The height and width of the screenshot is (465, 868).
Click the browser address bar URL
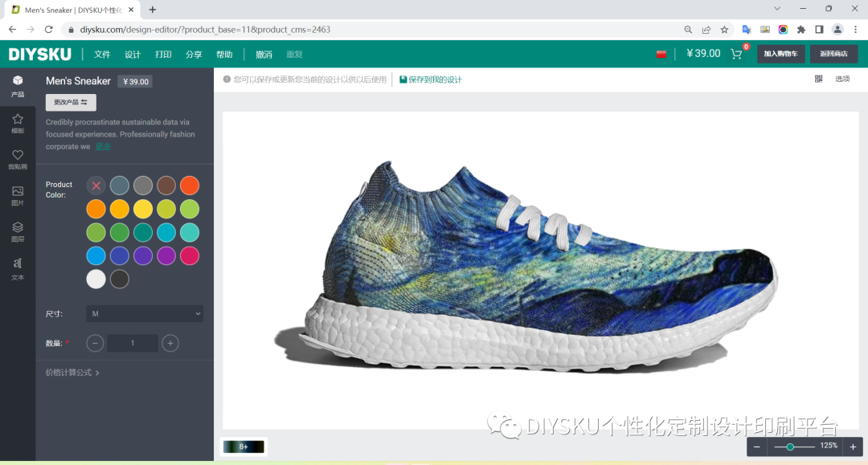tap(205, 30)
